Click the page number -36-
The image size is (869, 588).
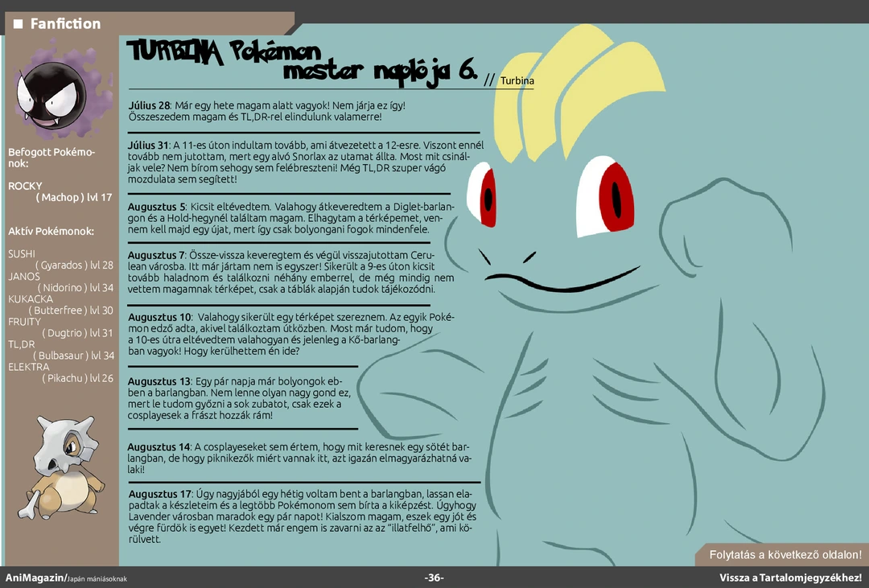(434, 578)
